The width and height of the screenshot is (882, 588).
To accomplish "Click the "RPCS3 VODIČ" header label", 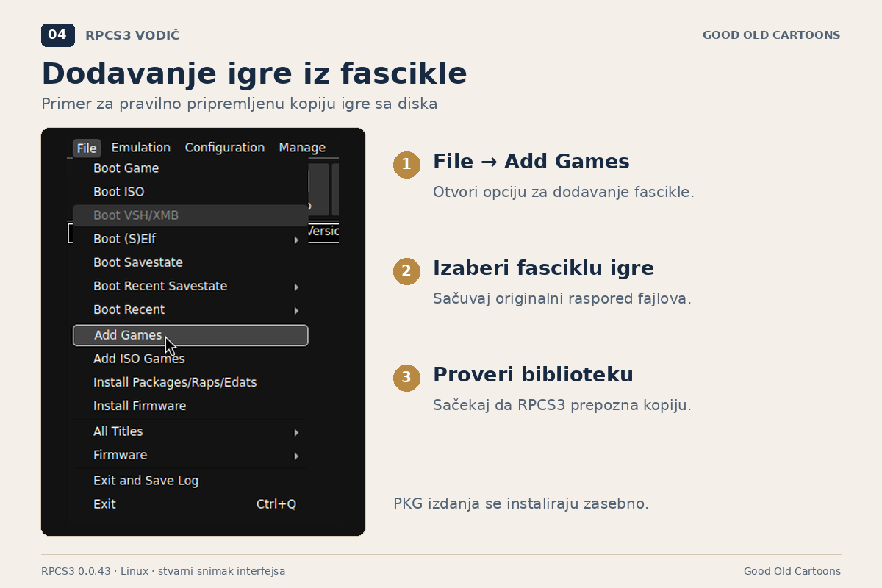I will (132, 35).
